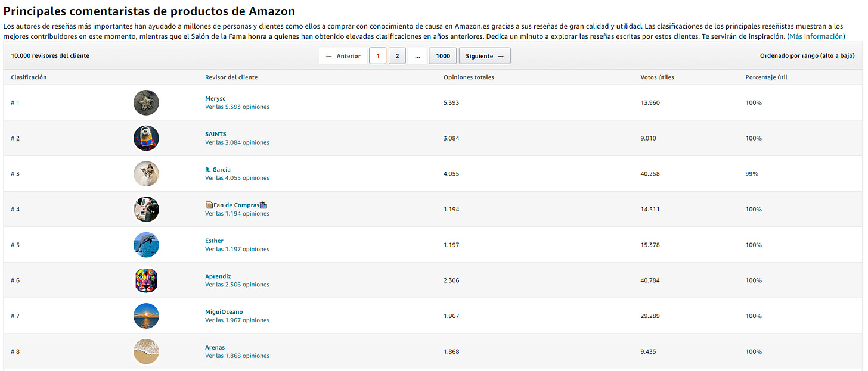Open reviewer profile Esther

(214, 241)
